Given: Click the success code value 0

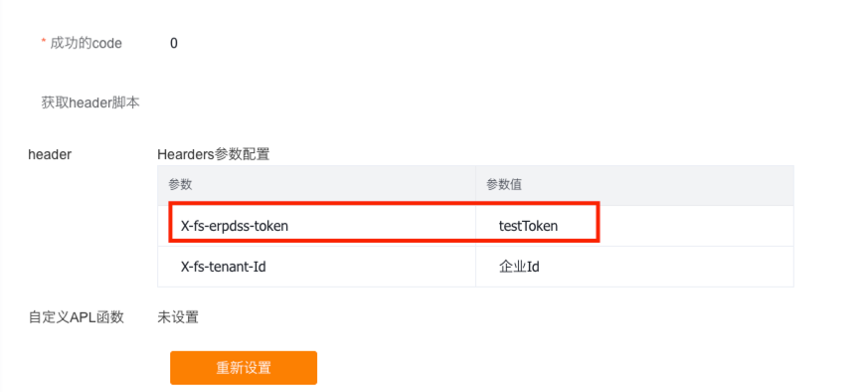Looking at the screenshot, I should pyautogui.click(x=174, y=43).
